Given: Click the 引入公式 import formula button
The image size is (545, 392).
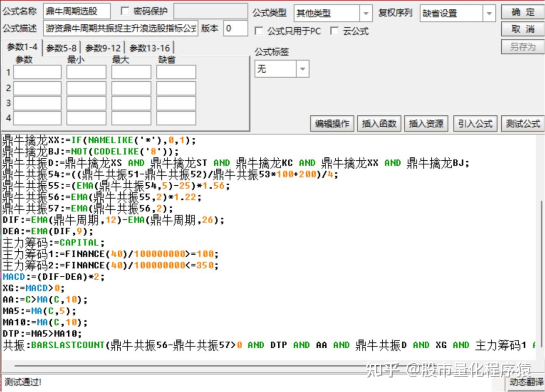Looking at the screenshot, I should click(475, 124).
